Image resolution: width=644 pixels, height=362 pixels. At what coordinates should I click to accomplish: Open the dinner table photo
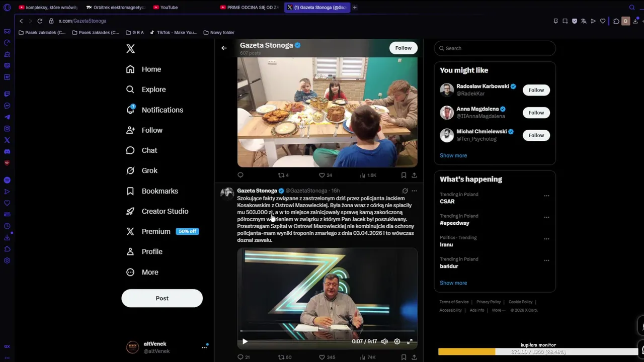coord(327,112)
